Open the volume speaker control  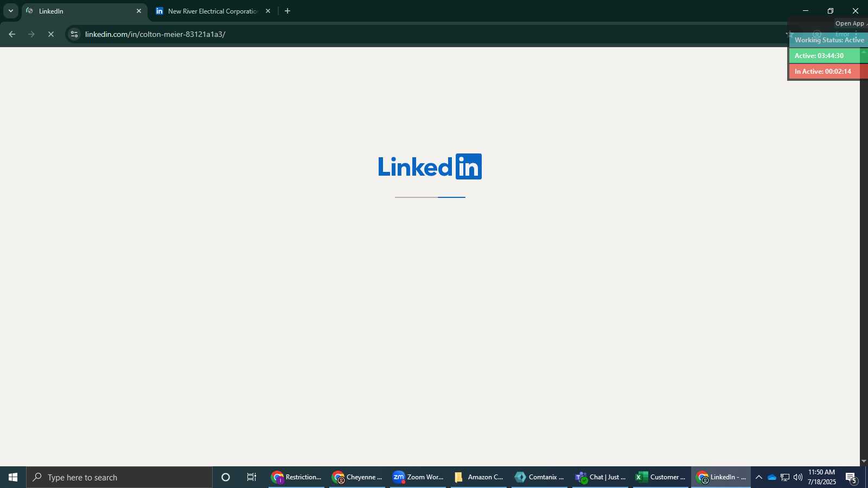[x=797, y=477]
